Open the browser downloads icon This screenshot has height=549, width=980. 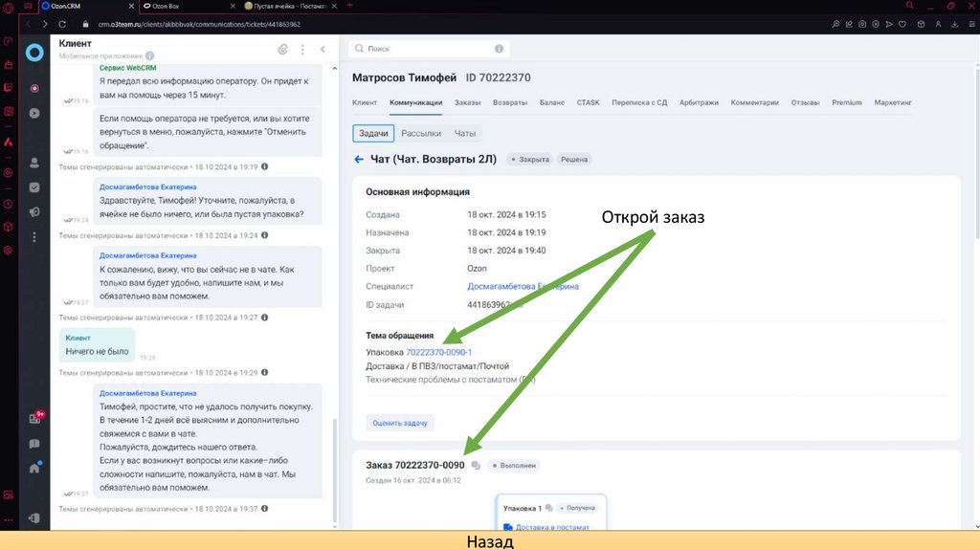954,24
